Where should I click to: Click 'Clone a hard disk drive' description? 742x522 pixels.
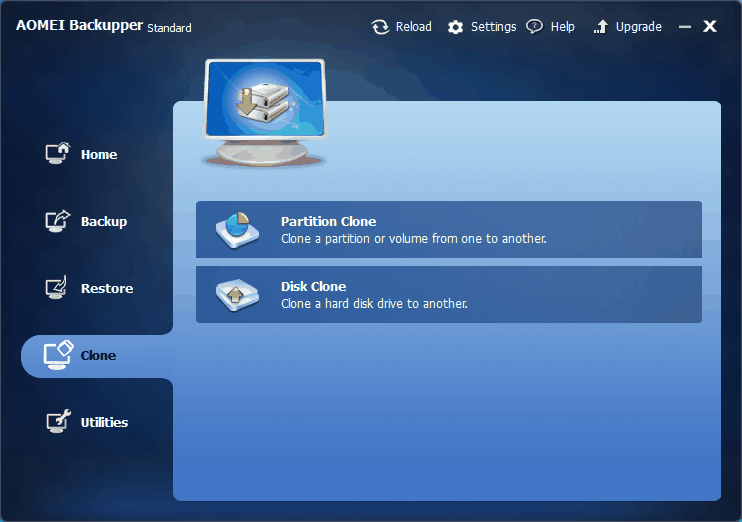click(374, 303)
